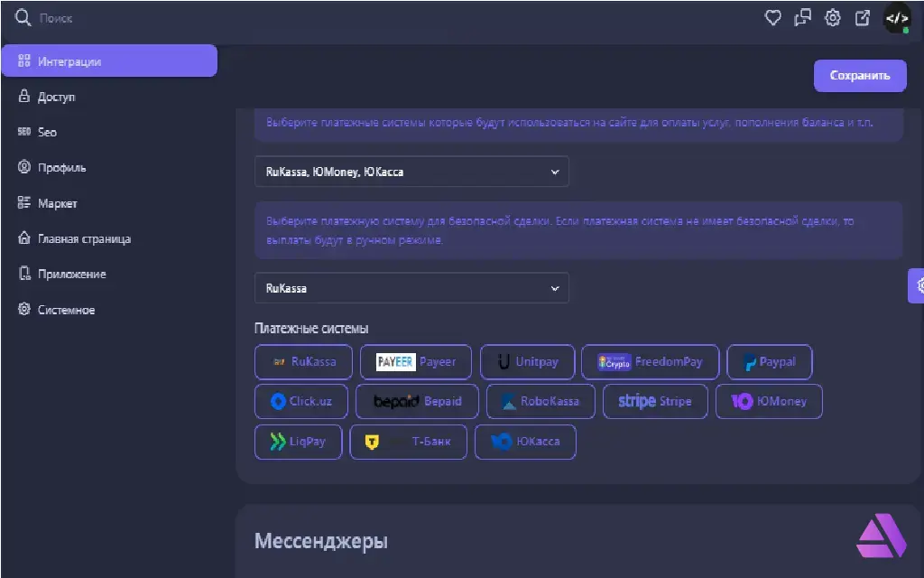Select the T-Банк payment button
Screen dimensions: 924x578
408,443
